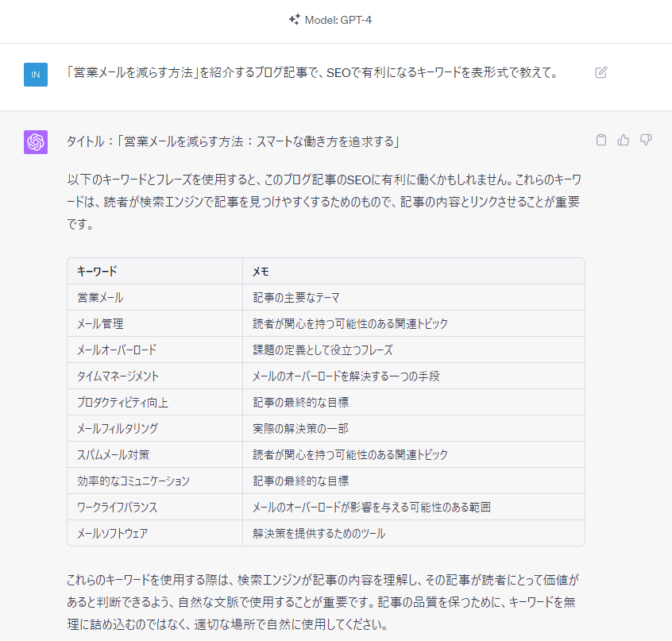Click the sparkle icon beside Model: GPT-4
This screenshot has width=672, height=641.
[x=295, y=20]
